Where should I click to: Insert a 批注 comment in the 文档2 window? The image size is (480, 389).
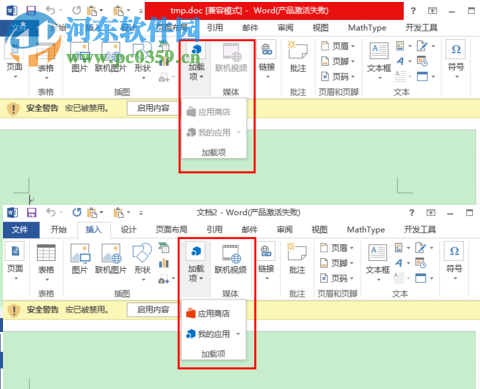[x=297, y=259]
